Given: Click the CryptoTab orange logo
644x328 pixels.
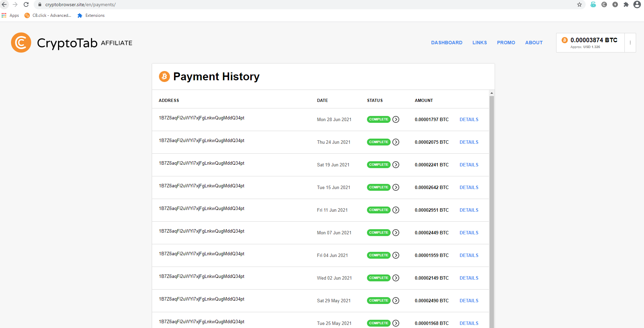Looking at the screenshot, I should click(21, 43).
